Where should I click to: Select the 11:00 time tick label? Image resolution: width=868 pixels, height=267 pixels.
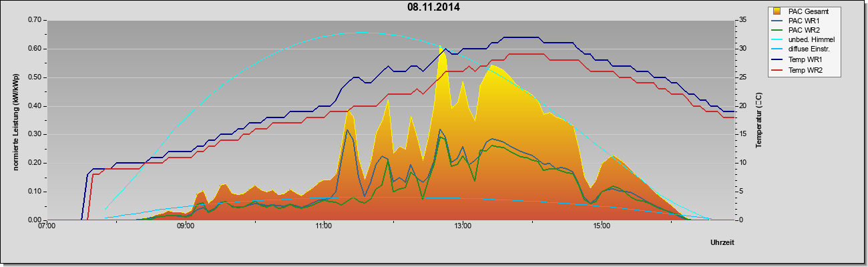[x=324, y=227]
